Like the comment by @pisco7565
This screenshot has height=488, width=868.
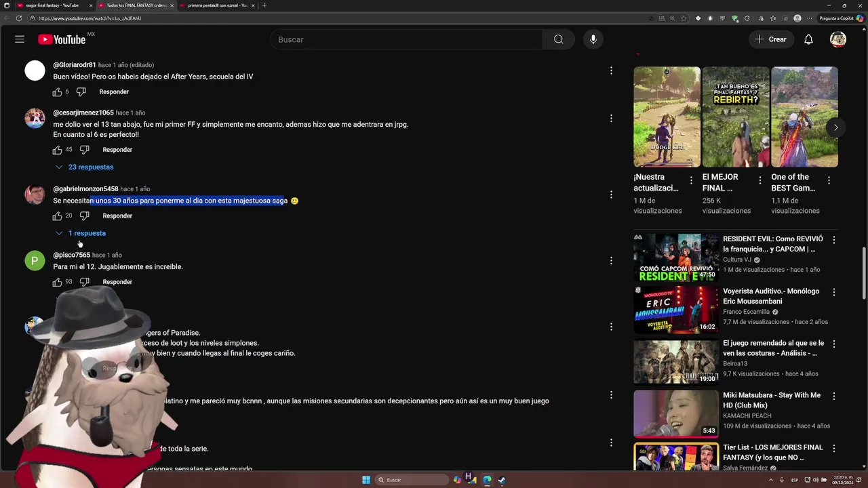coord(58,282)
